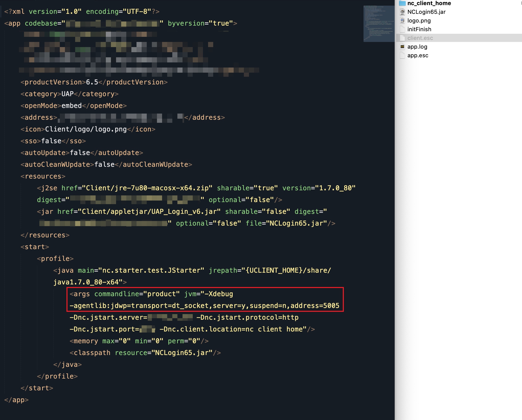Image resolution: width=522 pixels, height=420 pixels.
Task: Click the opening start tag
Action: tap(35, 247)
